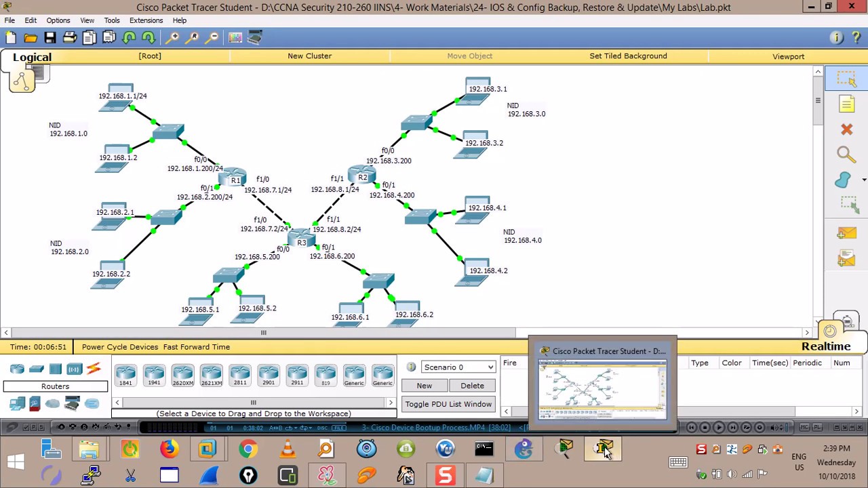Click the Viewport button
Screen dimensions: 868x488
(788, 56)
